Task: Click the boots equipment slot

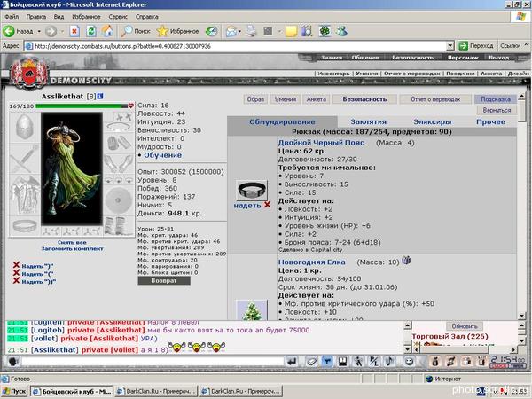Action: click(x=118, y=225)
